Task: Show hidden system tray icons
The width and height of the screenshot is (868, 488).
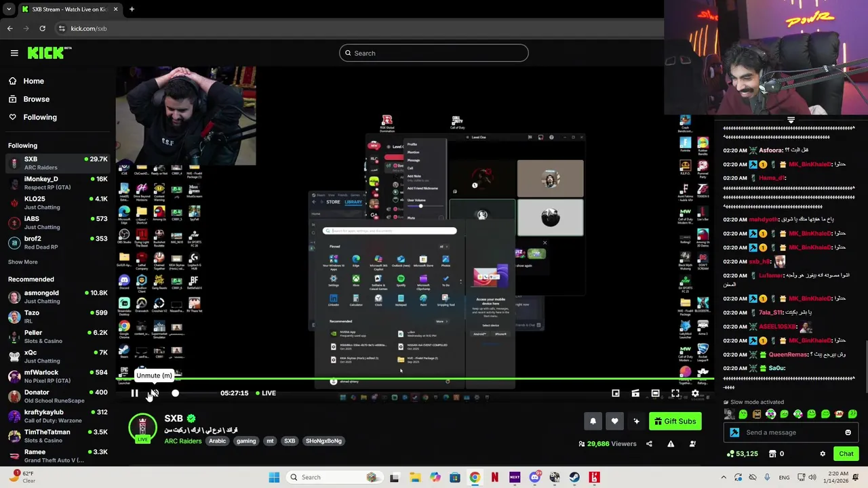Action: tap(724, 477)
